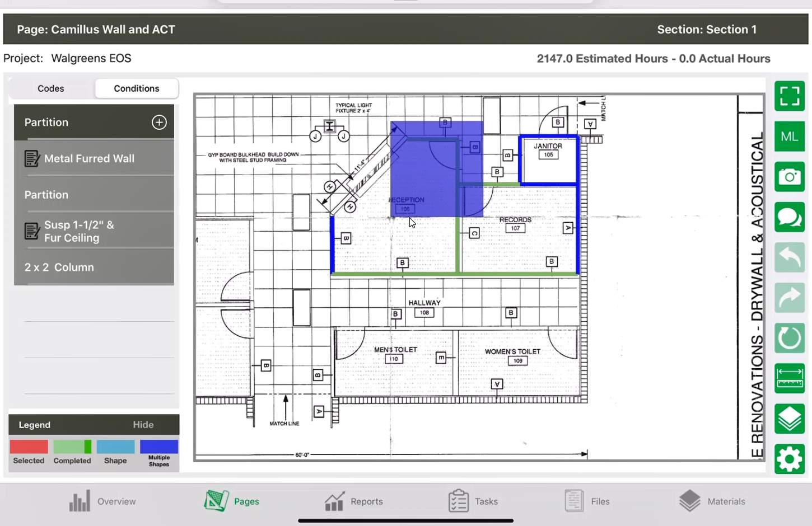Go to the Reports section
Image resolution: width=812 pixels, height=526 pixels.
click(354, 501)
